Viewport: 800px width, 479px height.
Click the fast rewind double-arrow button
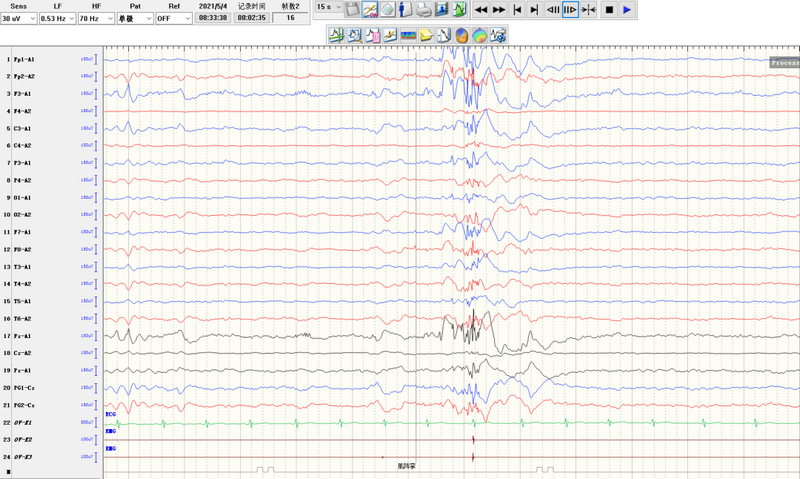click(481, 9)
